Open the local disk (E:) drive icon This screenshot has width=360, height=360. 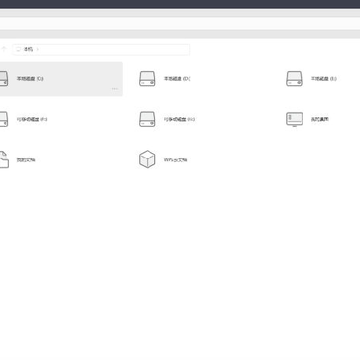tap(294, 79)
